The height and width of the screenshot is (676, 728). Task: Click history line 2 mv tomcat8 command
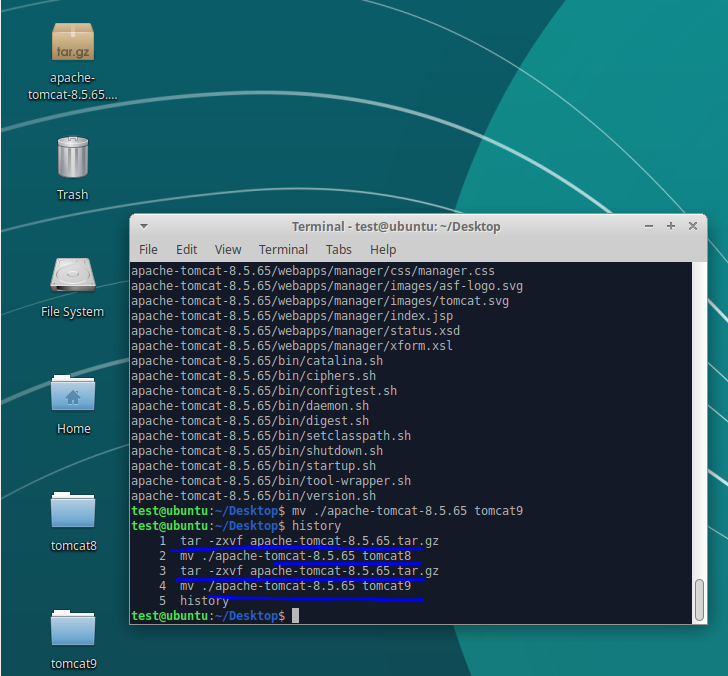[x=295, y=556]
